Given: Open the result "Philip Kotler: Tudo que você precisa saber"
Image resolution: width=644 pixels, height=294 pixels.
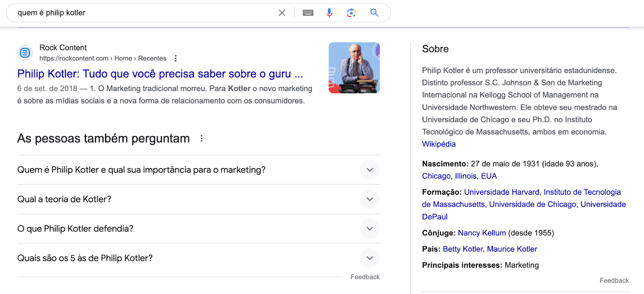Looking at the screenshot, I should (160, 74).
